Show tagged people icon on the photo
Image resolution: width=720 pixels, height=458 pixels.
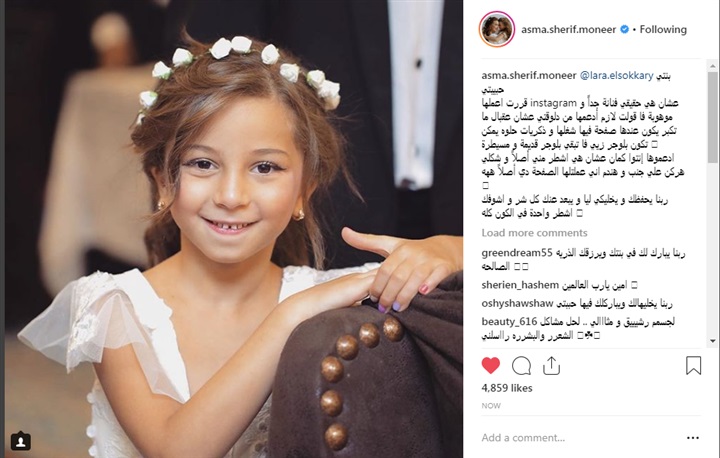(21, 441)
